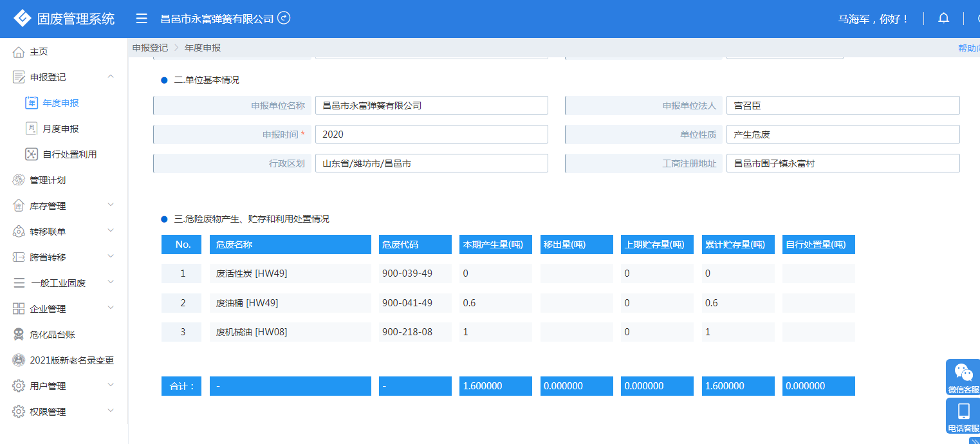Open WeChat customer service widget

[963, 377]
